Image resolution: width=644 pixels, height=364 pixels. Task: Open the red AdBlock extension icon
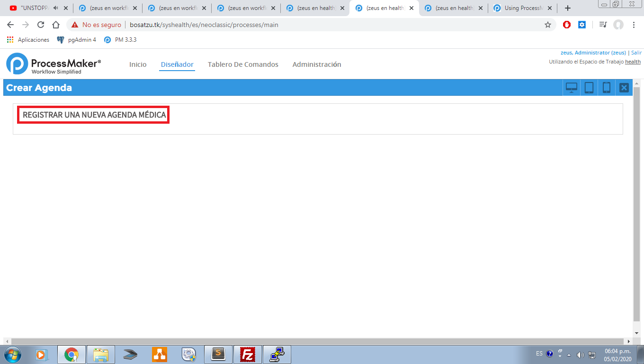pos(567,25)
